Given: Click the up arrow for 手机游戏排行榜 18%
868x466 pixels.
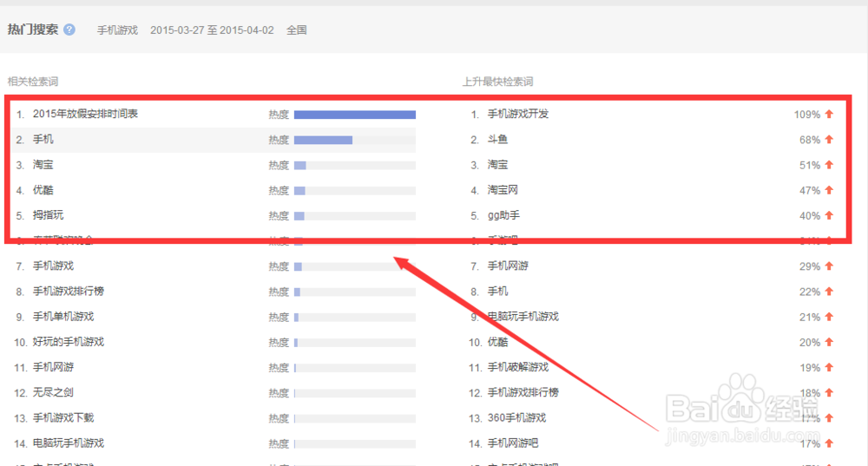Looking at the screenshot, I should click(x=829, y=393).
